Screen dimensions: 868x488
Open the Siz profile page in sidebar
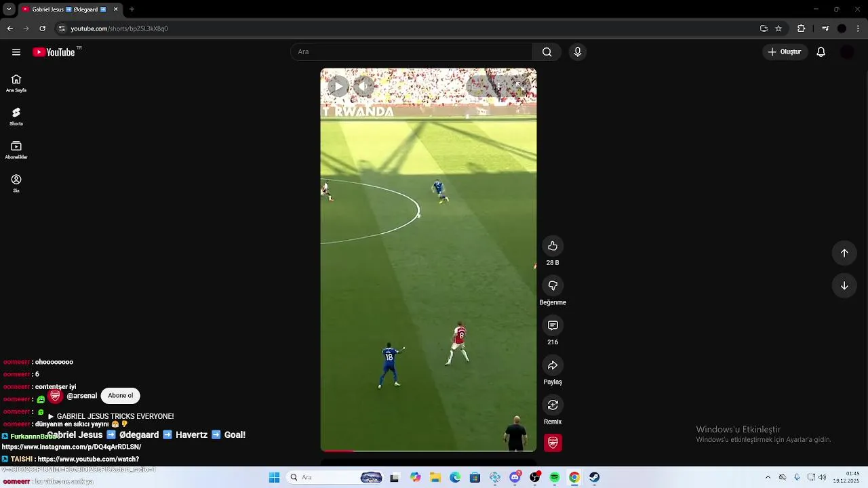coord(16,183)
